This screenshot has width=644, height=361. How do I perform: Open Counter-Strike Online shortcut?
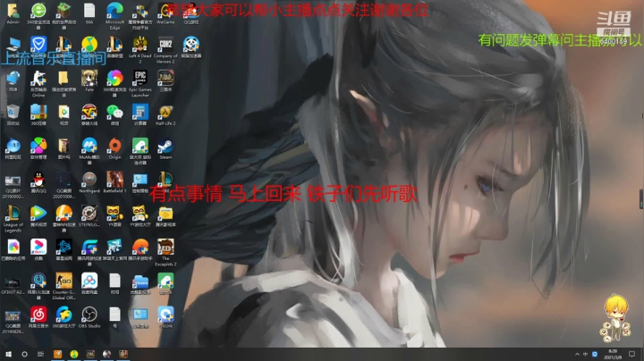(38, 78)
